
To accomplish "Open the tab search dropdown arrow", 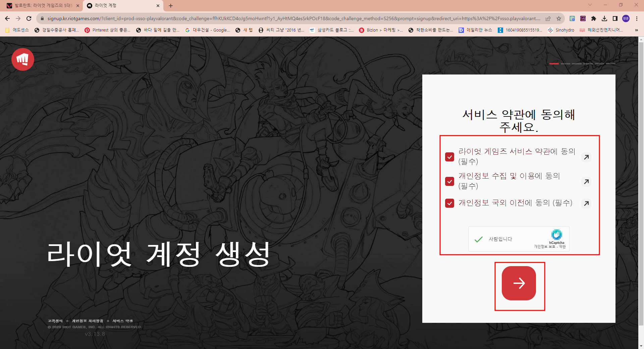I will [x=590, y=5].
